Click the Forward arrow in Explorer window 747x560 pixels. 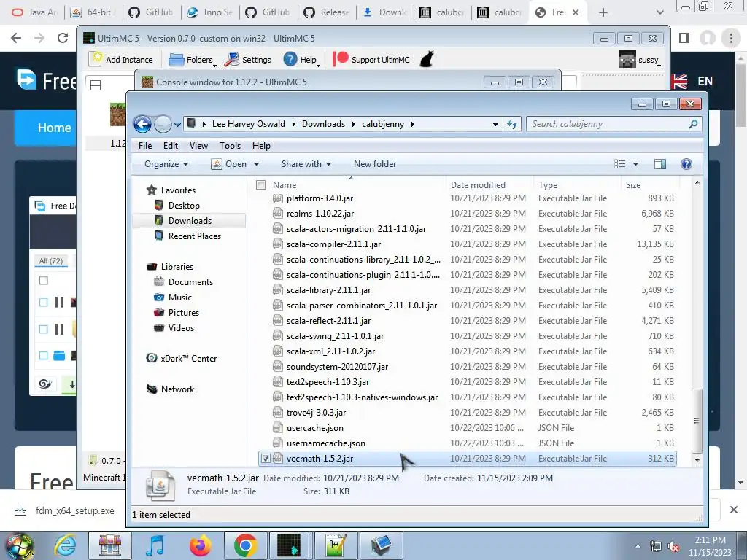[163, 124]
